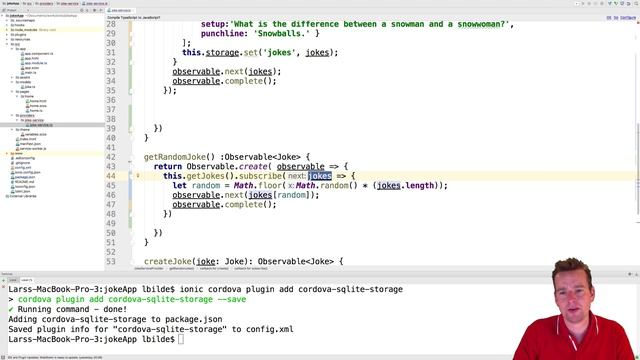Screen dimensions: 640x360
Task: Open ionic.config.json file
Action: pos(25,172)
